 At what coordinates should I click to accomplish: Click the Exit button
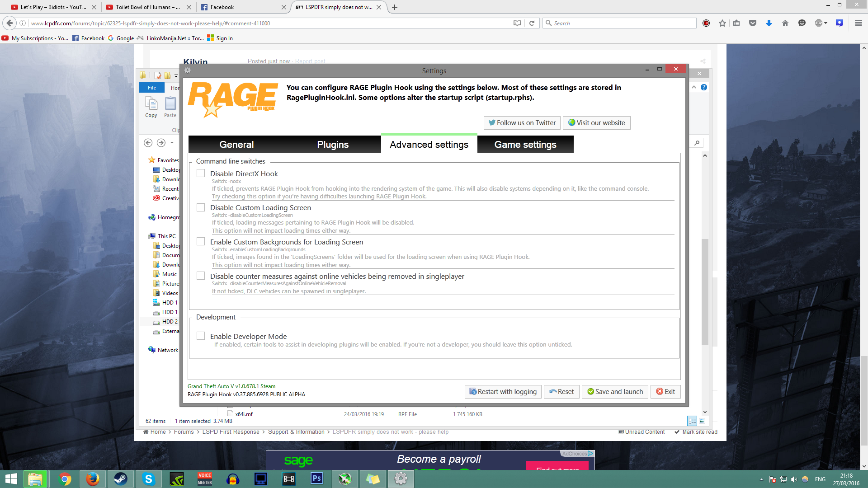665,392
